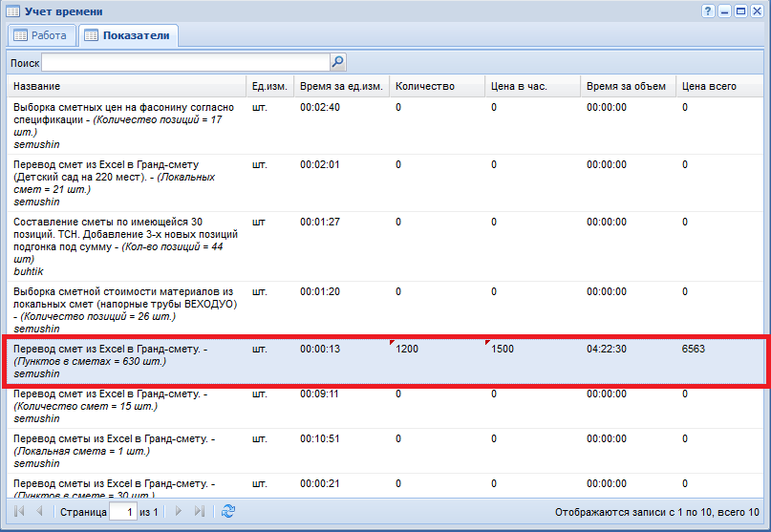Maximize the Учет времени window
Viewport: 771px width, 532px height.
pyautogui.click(x=740, y=11)
